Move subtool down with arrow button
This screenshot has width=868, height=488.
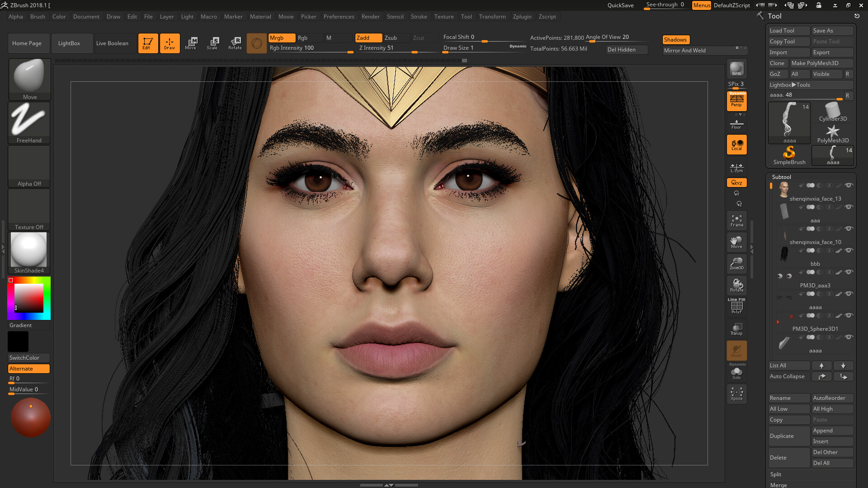[843, 366]
